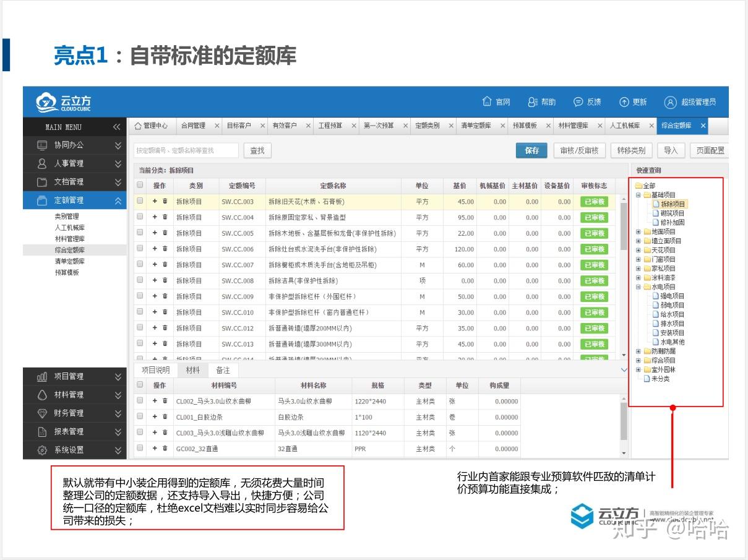Expand the 协同办公 sidebar section chevron
Viewport: 748px width, 560px height.
click(x=118, y=145)
